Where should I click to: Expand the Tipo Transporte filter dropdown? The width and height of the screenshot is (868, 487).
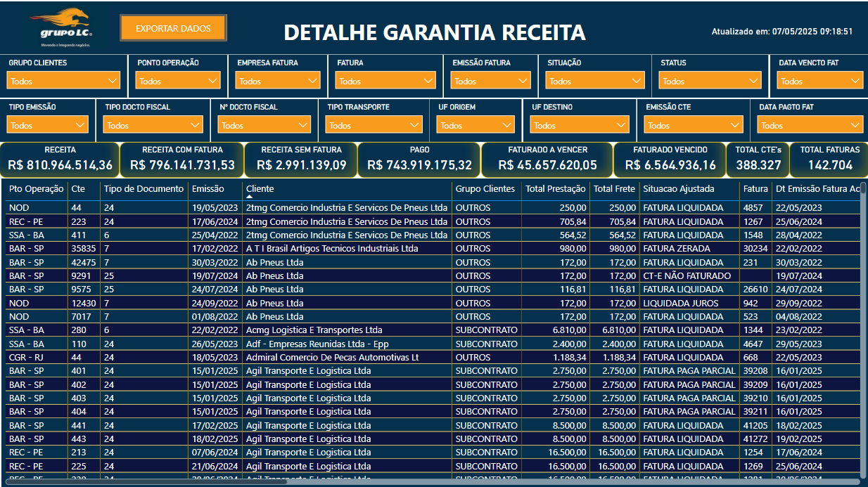click(x=374, y=125)
